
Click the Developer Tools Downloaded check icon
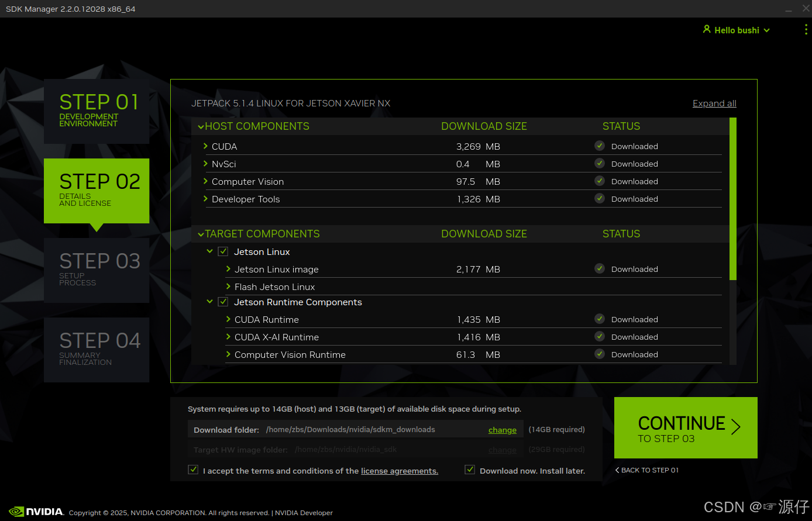600,198
